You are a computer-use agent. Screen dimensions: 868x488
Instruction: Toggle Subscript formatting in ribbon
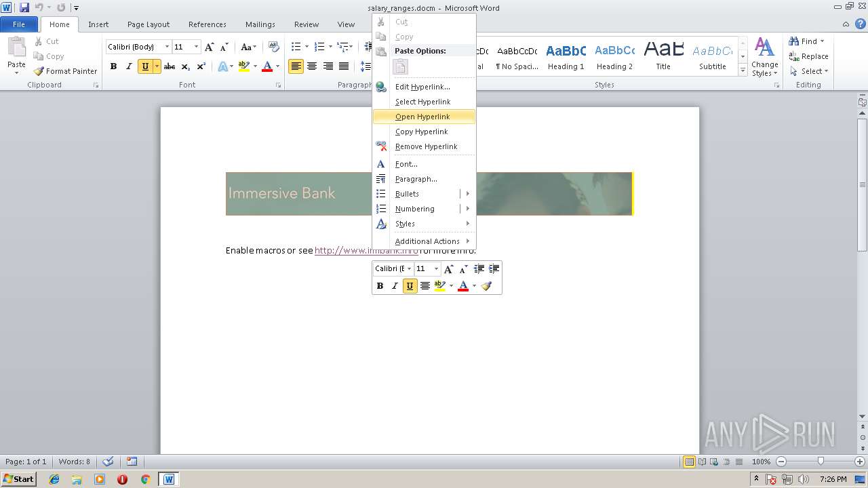click(185, 66)
